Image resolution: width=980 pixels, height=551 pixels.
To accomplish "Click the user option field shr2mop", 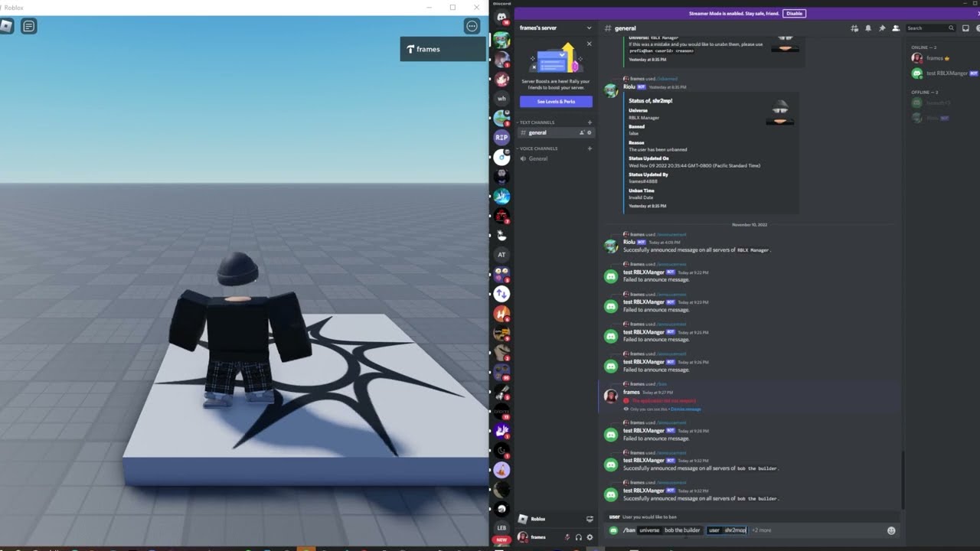I will pyautogui.click(x=727, y=530).
